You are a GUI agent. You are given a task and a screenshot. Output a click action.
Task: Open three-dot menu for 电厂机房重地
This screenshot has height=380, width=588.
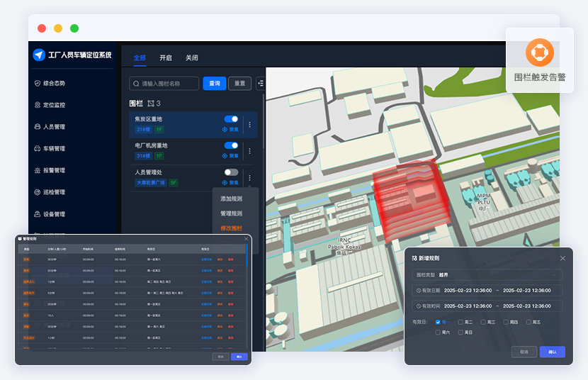(250, 151)
